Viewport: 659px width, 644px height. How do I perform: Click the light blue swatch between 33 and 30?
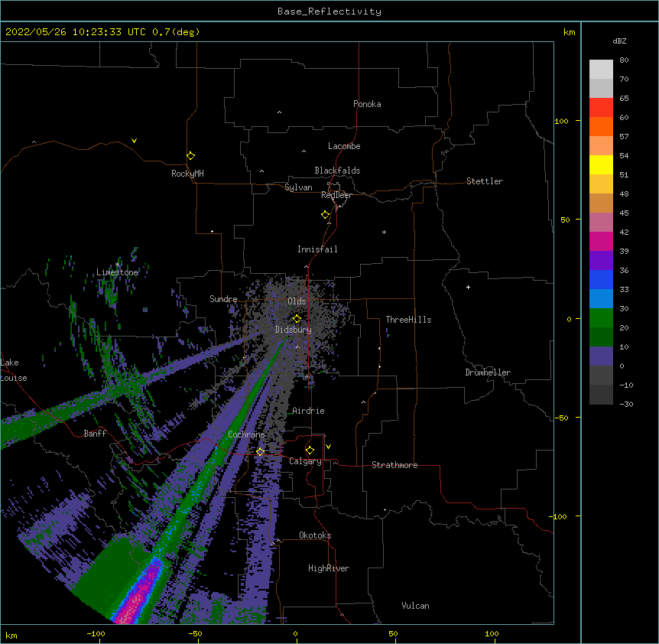click(x=601, y=298)
